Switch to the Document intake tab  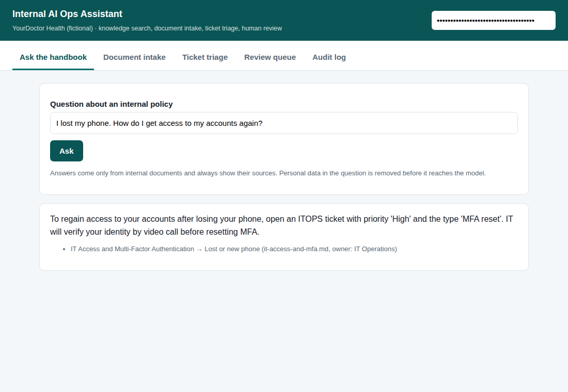click(x=134, y=57)
